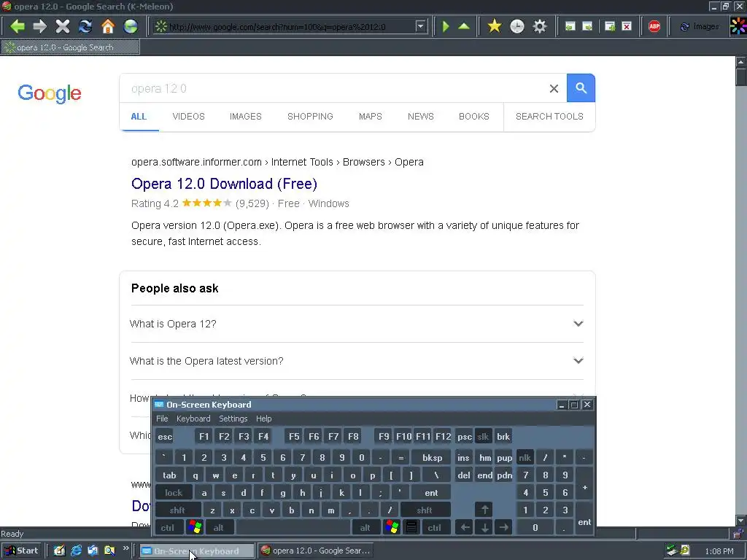Screen dimensions: 747x560
Task: Open the home page with house icon
Action: pyautogui.click(x=108, y=26)
